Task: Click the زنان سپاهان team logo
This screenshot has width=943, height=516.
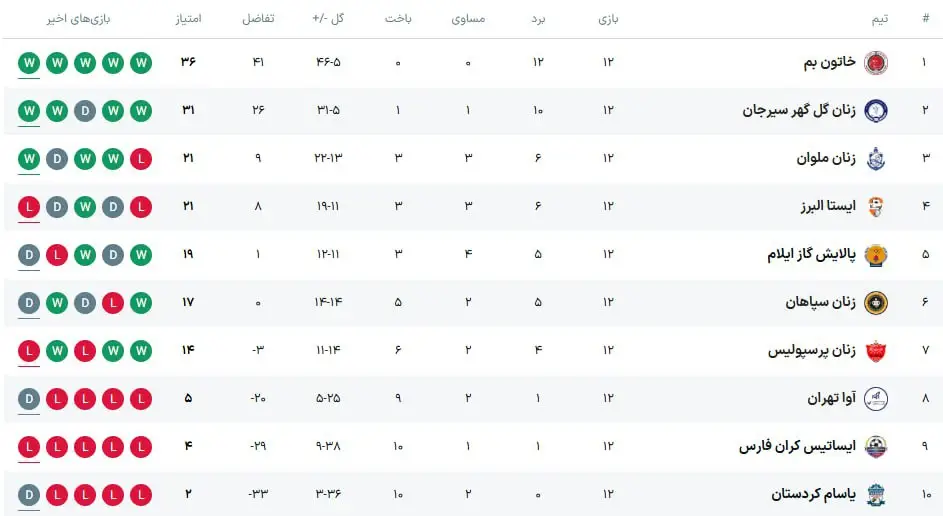Action: click(x=875, y=302)
